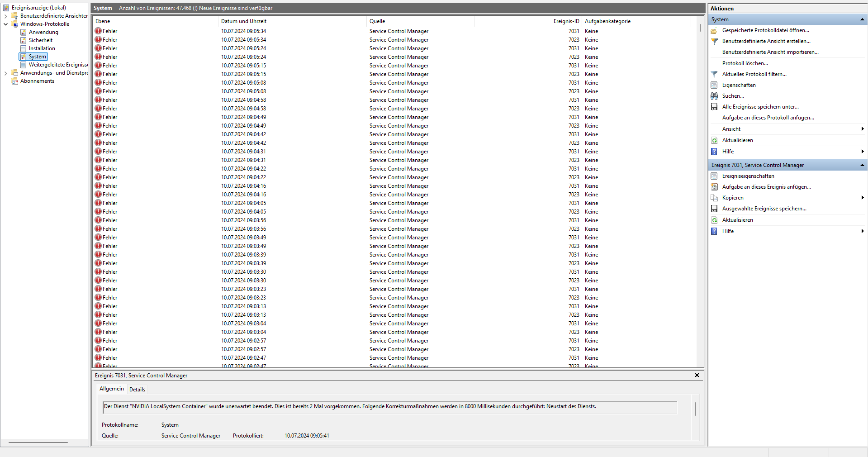Open the Kopieren submenu arrow
The image size is (868, 457).
pos(863,197)
